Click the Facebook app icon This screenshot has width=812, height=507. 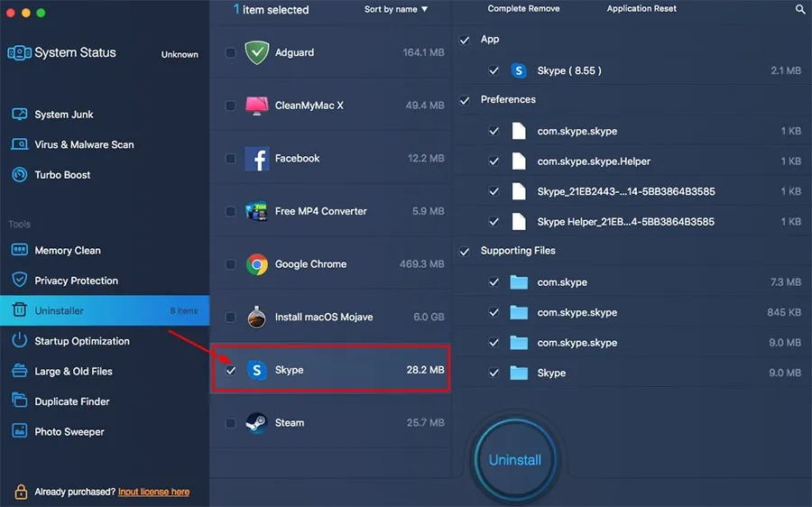(257, 159)
